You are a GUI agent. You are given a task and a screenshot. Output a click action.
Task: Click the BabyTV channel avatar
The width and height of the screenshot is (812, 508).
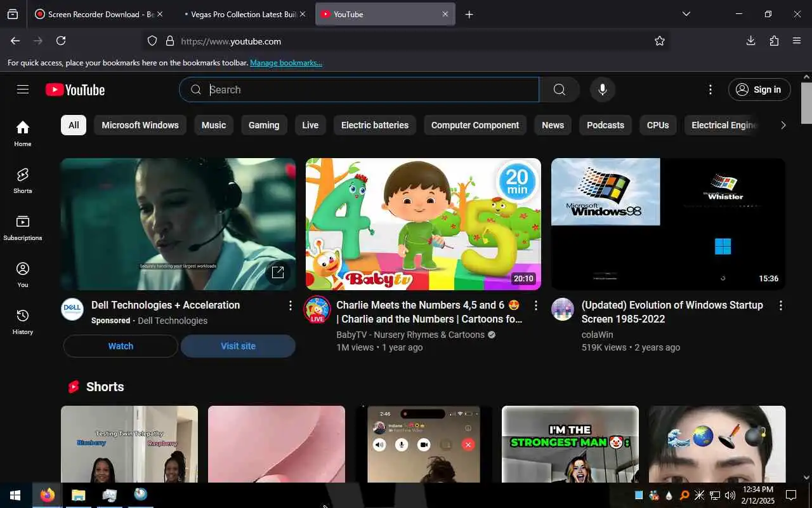click(317, 309)
